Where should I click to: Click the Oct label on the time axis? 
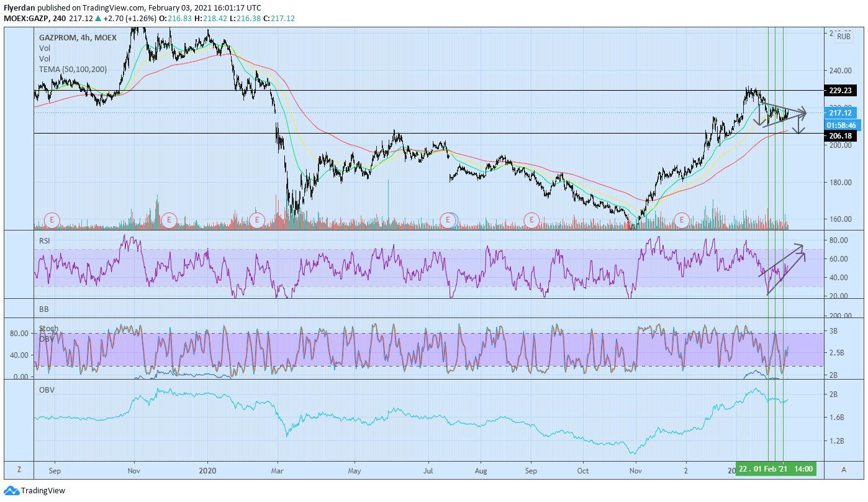click(x=582, y=470)
